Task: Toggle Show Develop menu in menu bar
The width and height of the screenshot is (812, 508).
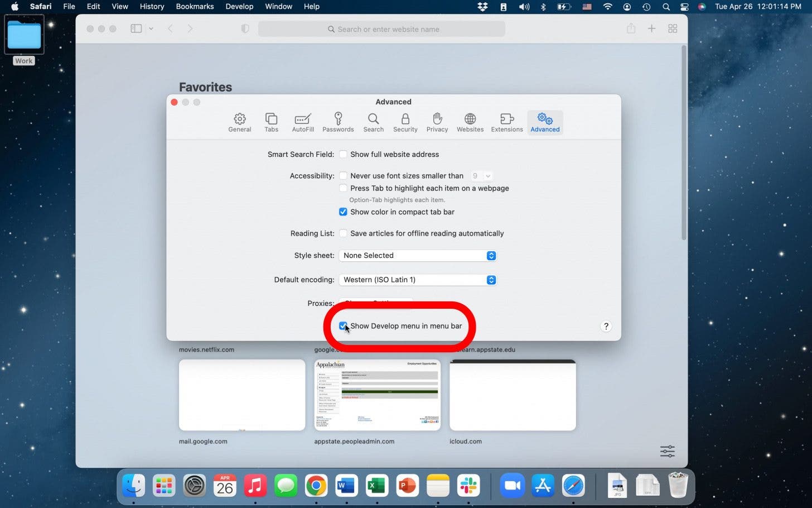Action: tap(343, 326)
